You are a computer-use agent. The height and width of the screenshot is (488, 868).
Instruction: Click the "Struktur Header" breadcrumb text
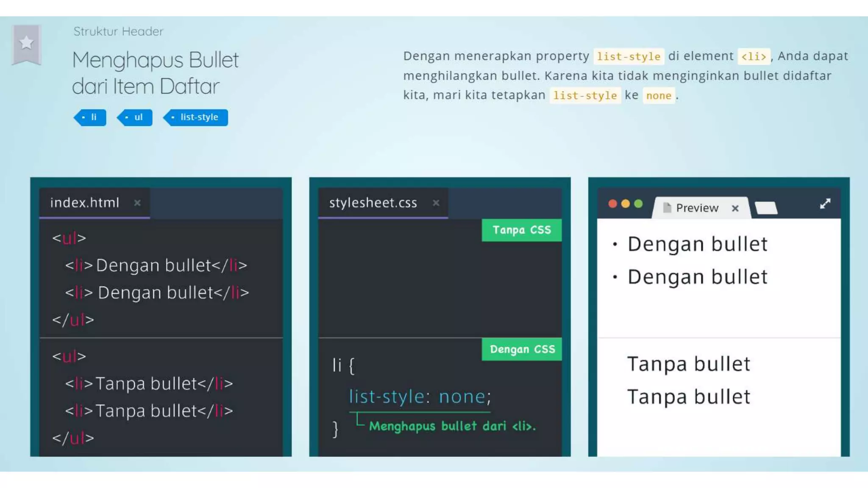pos(118,31)
